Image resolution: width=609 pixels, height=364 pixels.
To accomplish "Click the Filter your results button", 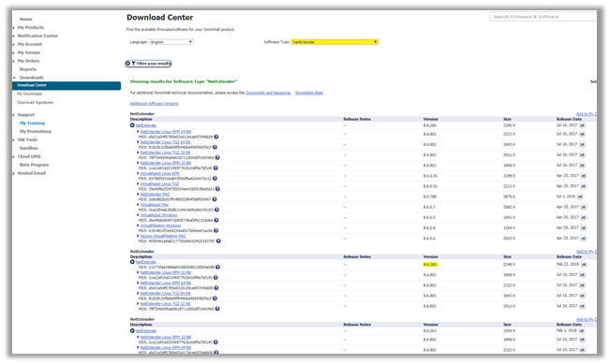I will point(148,64).
